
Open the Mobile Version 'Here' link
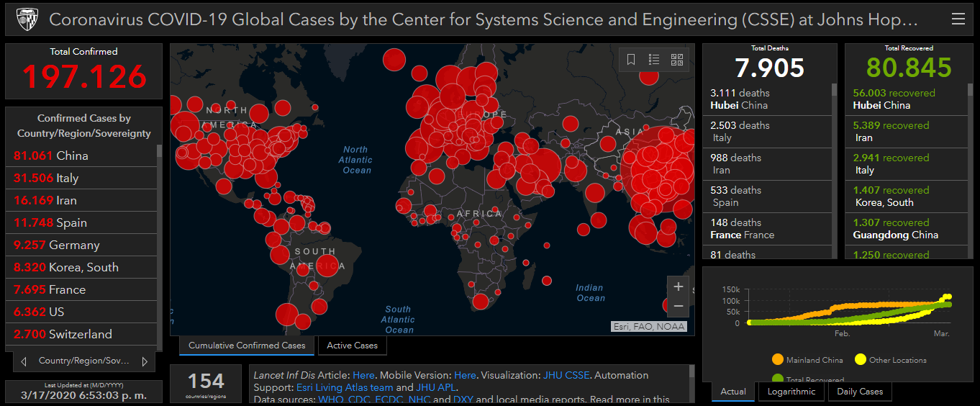pyautogui.click(x=465, y=375)
